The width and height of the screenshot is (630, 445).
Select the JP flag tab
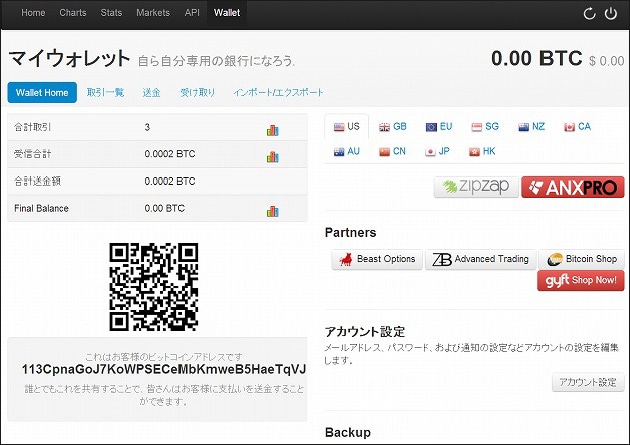[437, 151]
